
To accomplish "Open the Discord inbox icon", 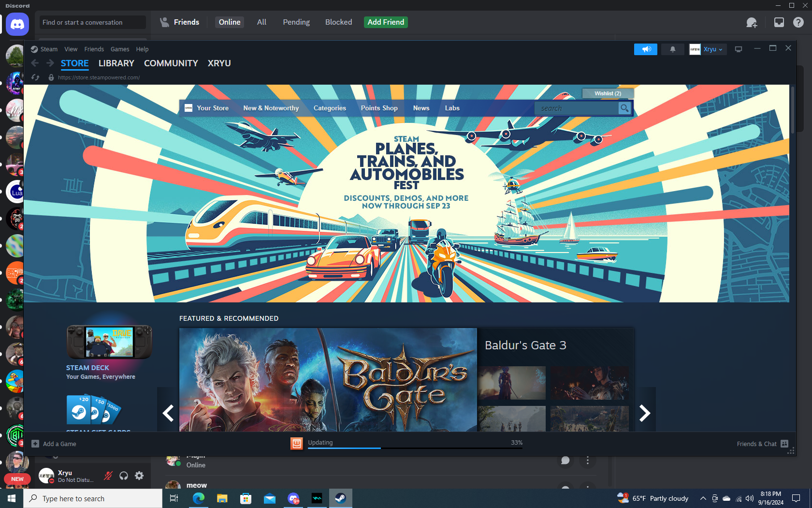I will [779, 22].
